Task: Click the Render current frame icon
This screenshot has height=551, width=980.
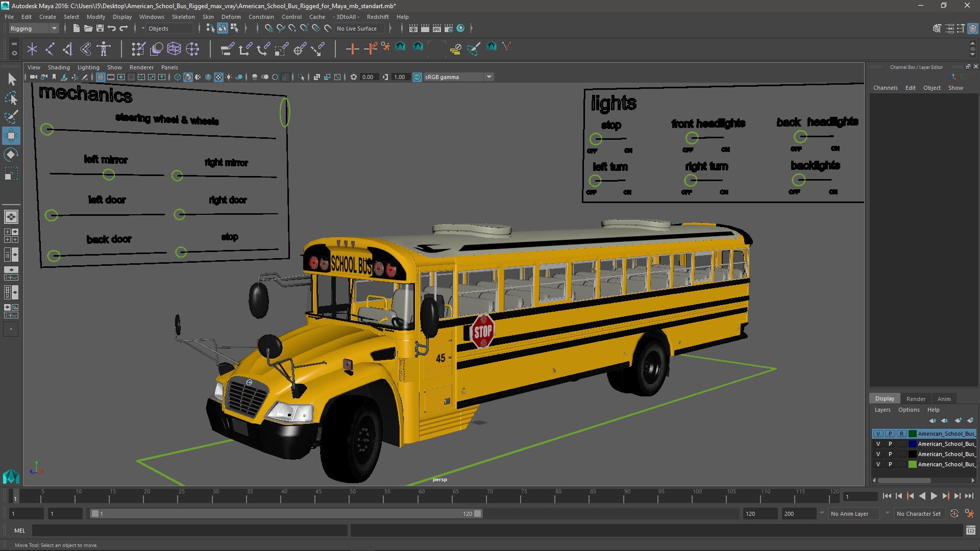Action: [425, 29]
